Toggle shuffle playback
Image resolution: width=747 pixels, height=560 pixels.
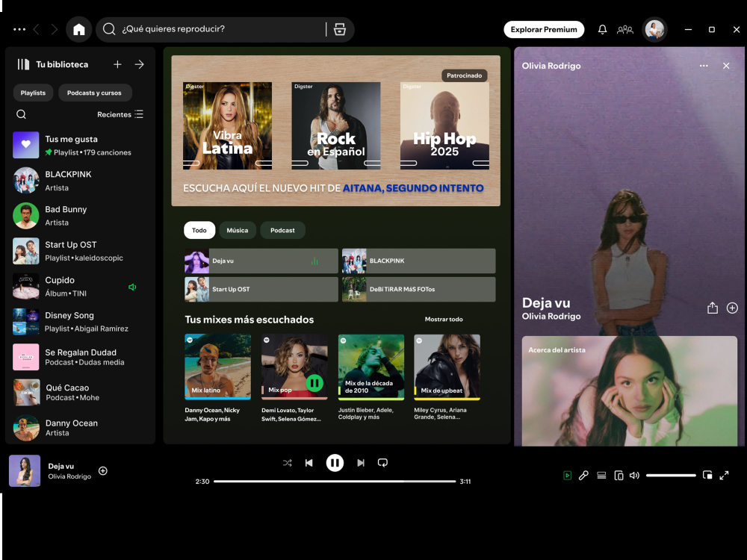[x=288, y=463]
